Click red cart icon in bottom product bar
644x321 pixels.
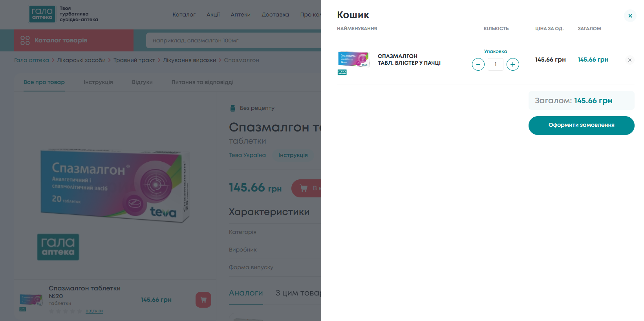coord(203,300)
